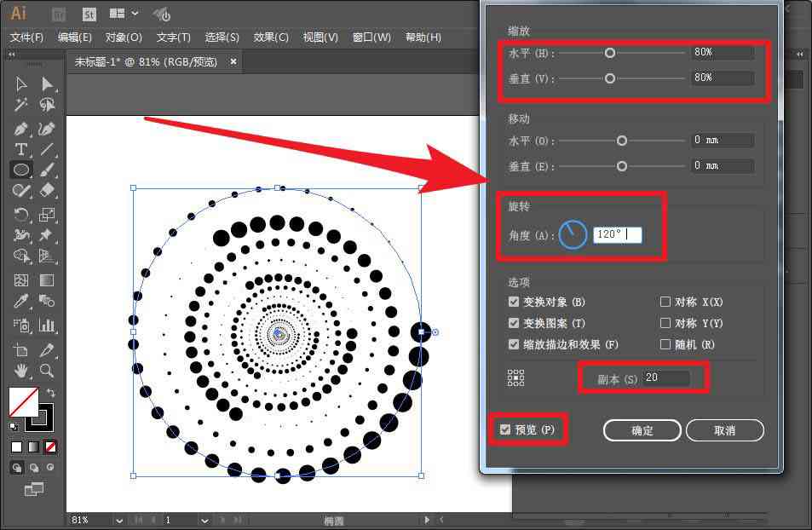Screen dimensions: 812x530
Task: Click the fill color swatch in toolbar
Action: coord(24,401)
